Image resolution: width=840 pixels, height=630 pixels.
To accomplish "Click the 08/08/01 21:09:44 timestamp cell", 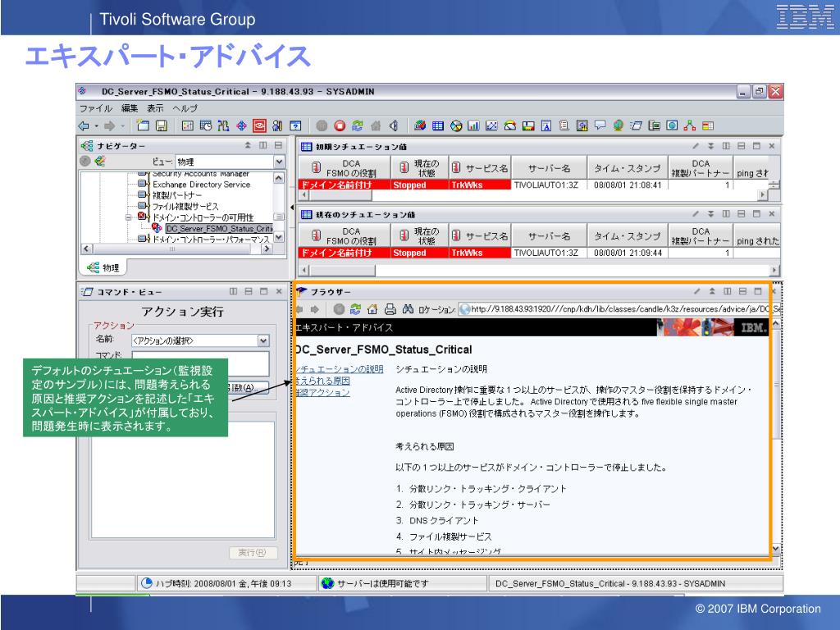I will pyautogui.click(x=628, y=253).
